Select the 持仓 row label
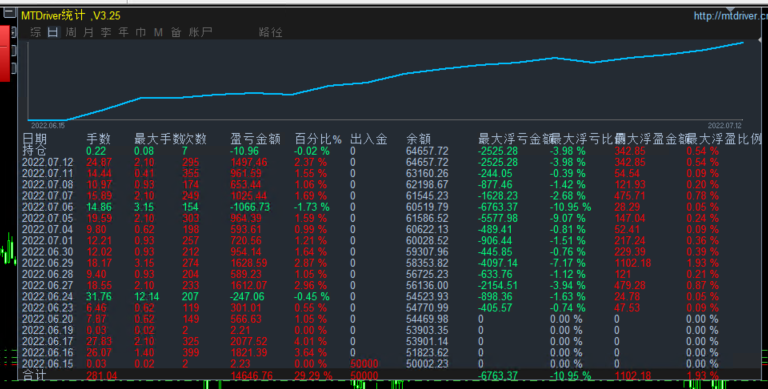 (34, 151)
